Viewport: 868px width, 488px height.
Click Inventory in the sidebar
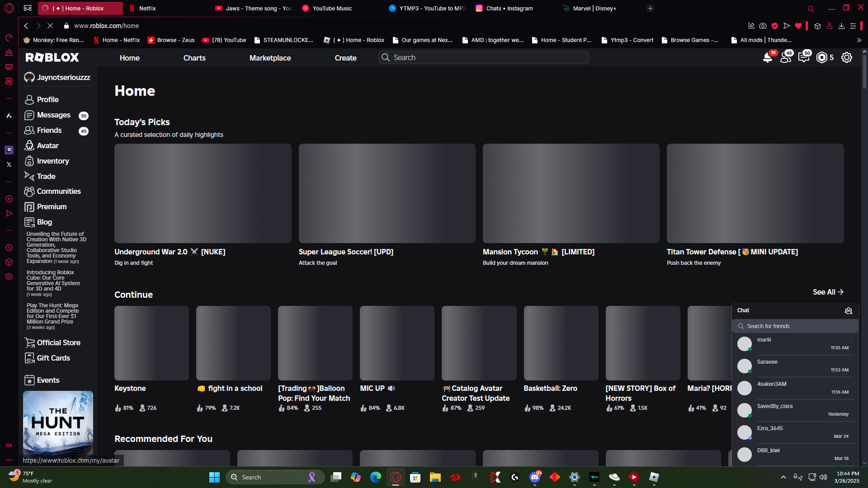pos(52,161)
